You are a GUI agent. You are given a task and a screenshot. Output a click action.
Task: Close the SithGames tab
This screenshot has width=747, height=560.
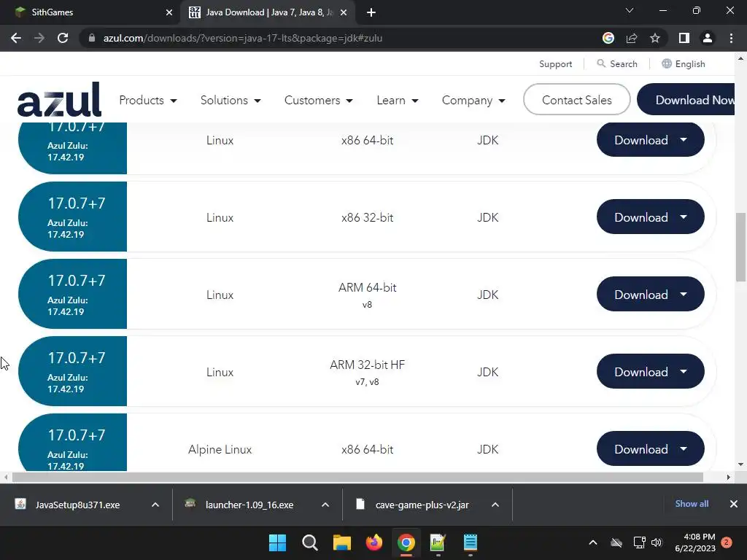169,12
